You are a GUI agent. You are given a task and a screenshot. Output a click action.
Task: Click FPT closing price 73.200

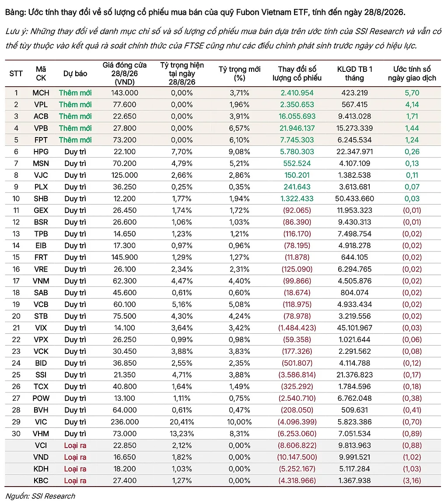coord(124,140)
